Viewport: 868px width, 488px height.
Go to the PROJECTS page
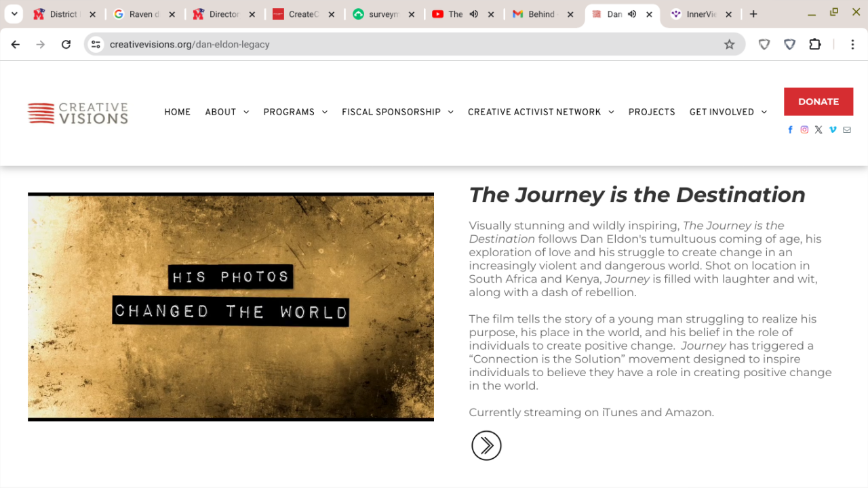pos(652,112)
